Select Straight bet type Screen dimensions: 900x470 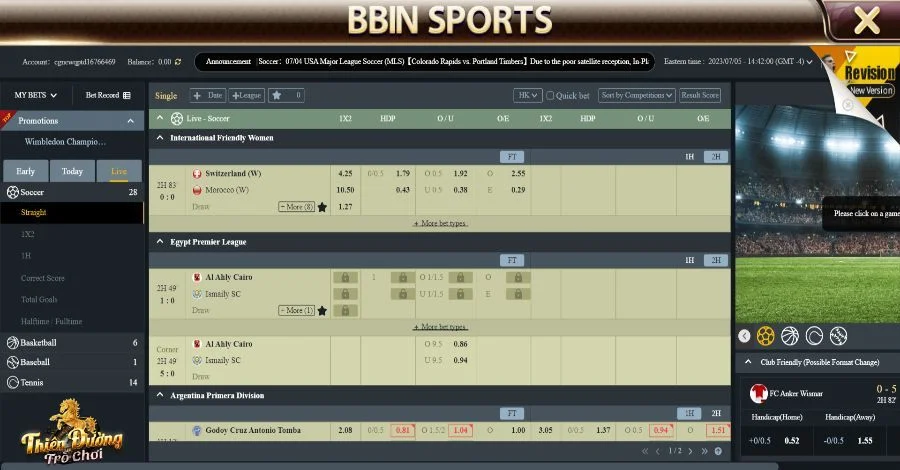coord(34,212)
